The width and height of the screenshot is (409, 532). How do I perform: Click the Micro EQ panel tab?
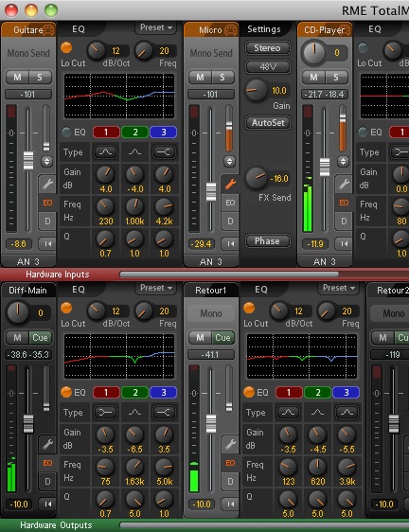point(230,203)
